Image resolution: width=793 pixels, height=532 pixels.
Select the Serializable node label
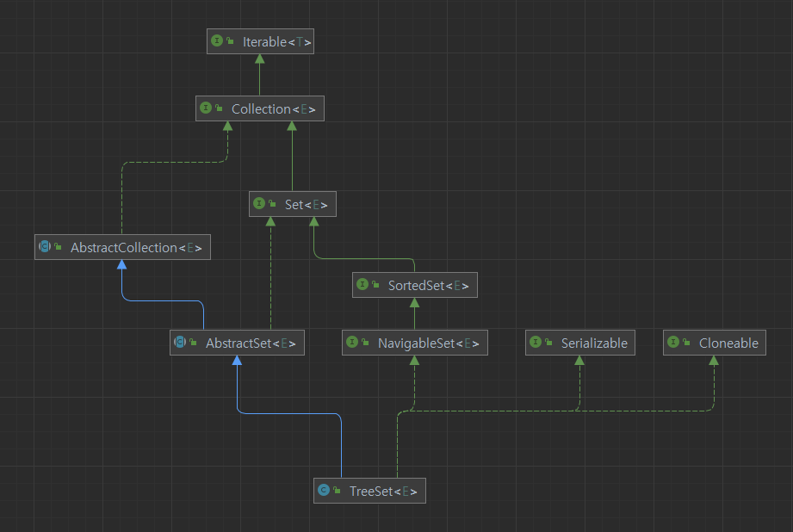point(594,343)
